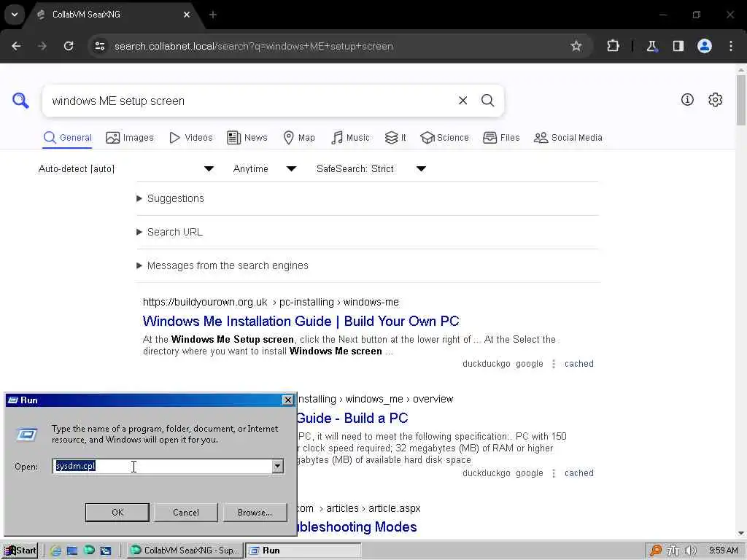Launch Internet Explorer from quick launch

pyautogui.click(x=55, y=551)
